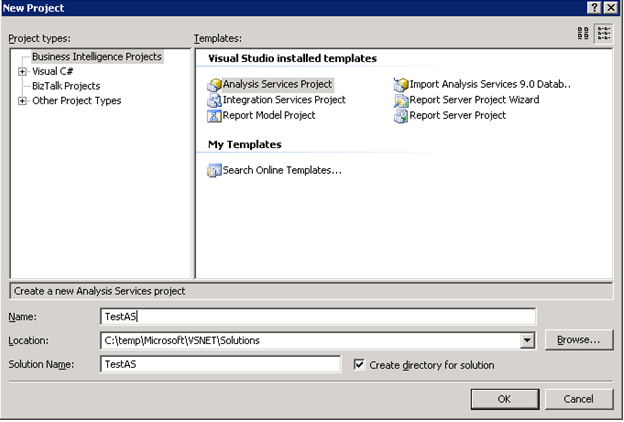Select Business Intelligence Projects in tree
This screenshot has width=624, height=422.
coord(96,57)
